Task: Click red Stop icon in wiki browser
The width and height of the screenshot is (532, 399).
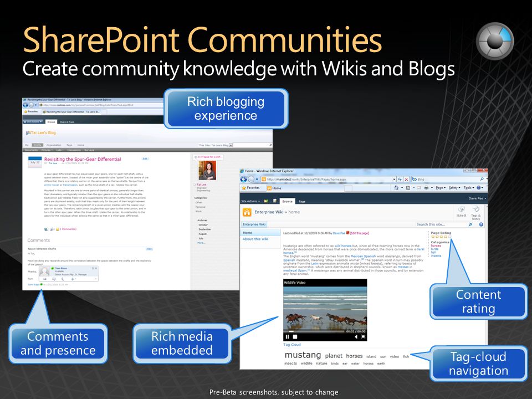Action: (x=406, y=179)
